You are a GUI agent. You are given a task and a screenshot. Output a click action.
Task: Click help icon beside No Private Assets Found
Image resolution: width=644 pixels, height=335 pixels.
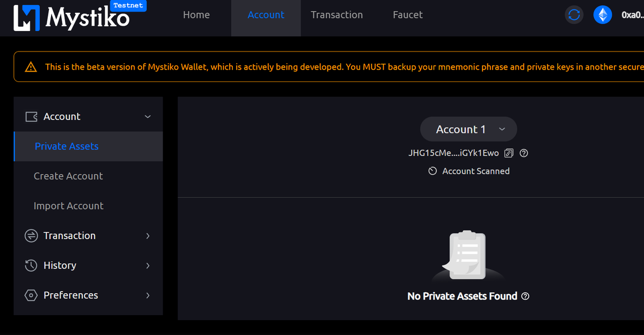pos(525,296)
